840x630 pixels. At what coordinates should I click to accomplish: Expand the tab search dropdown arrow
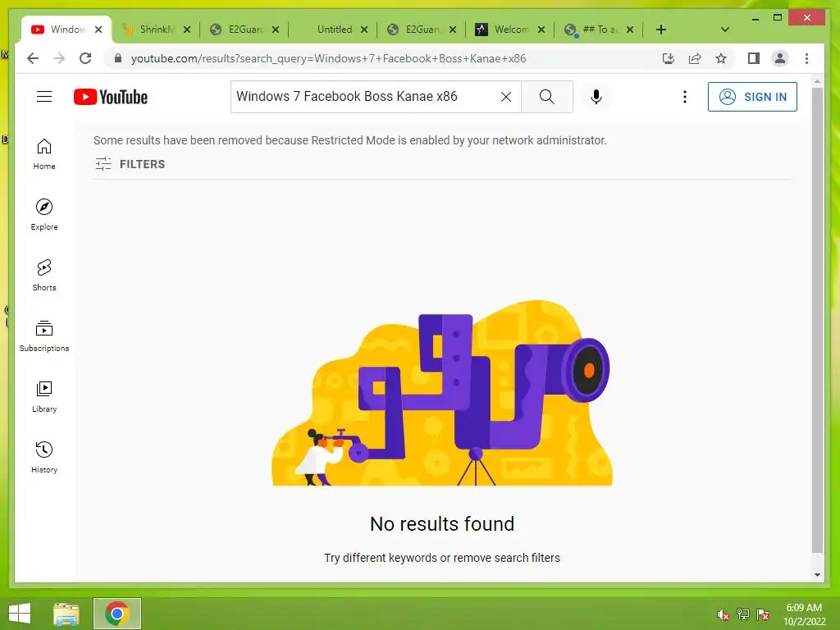pos(725,30)
